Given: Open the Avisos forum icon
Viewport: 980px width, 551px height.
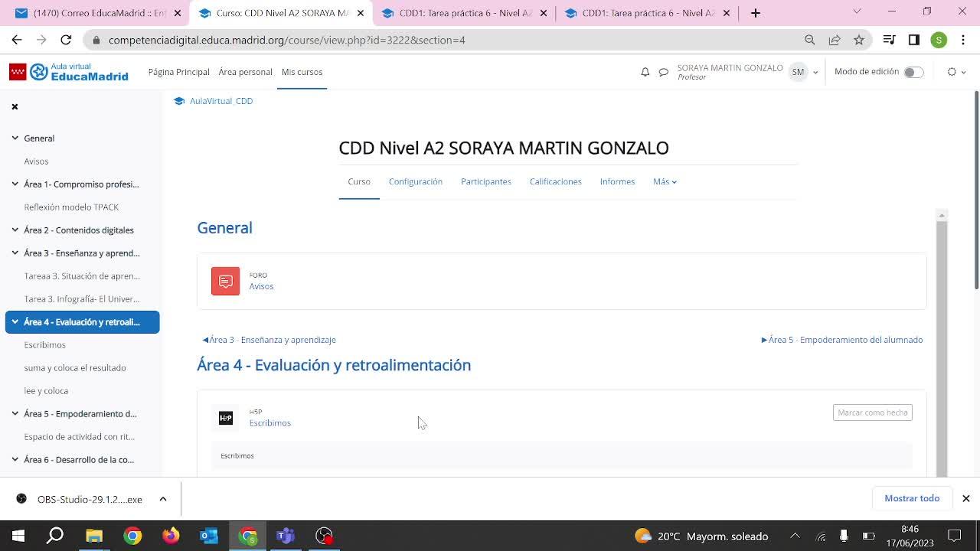Looking at the screenshot, I should 225,281.
